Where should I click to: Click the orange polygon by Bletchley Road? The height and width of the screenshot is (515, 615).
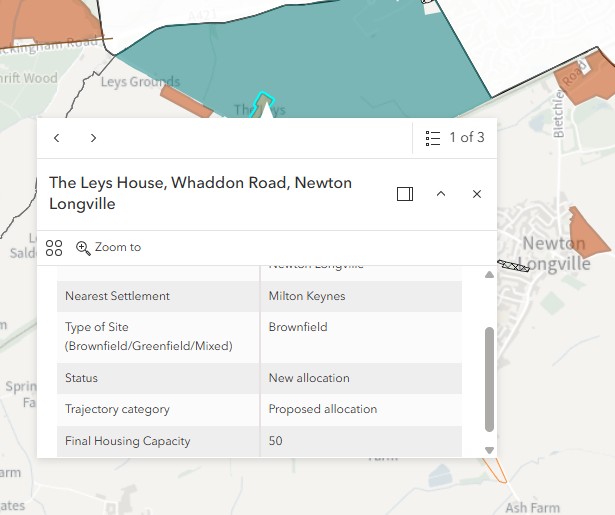click(x=586, y=78)
